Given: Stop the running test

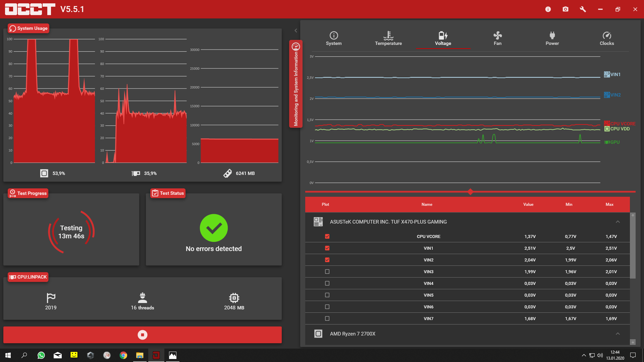Looking at the screenshot, I should click(143, 335).
